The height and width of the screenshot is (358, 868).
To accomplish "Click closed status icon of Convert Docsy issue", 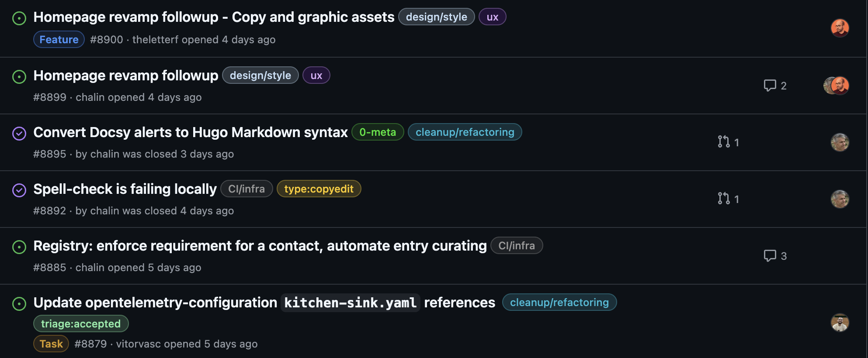I will coord(19,134).
